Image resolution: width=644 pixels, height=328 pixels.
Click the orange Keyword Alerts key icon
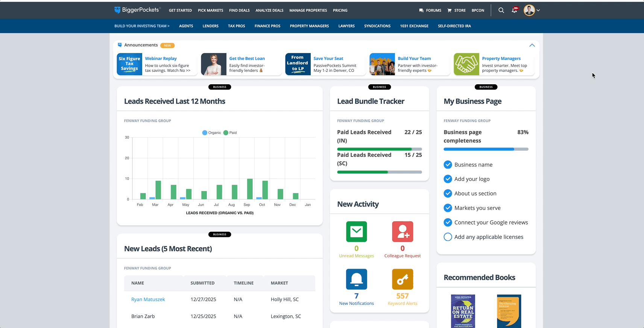click(x=402, y=279)
